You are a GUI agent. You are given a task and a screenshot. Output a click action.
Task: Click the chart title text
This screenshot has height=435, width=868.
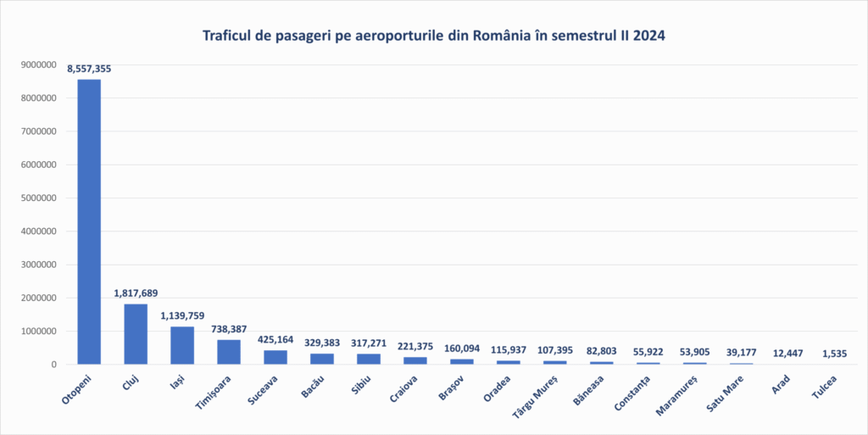point(433,36)
